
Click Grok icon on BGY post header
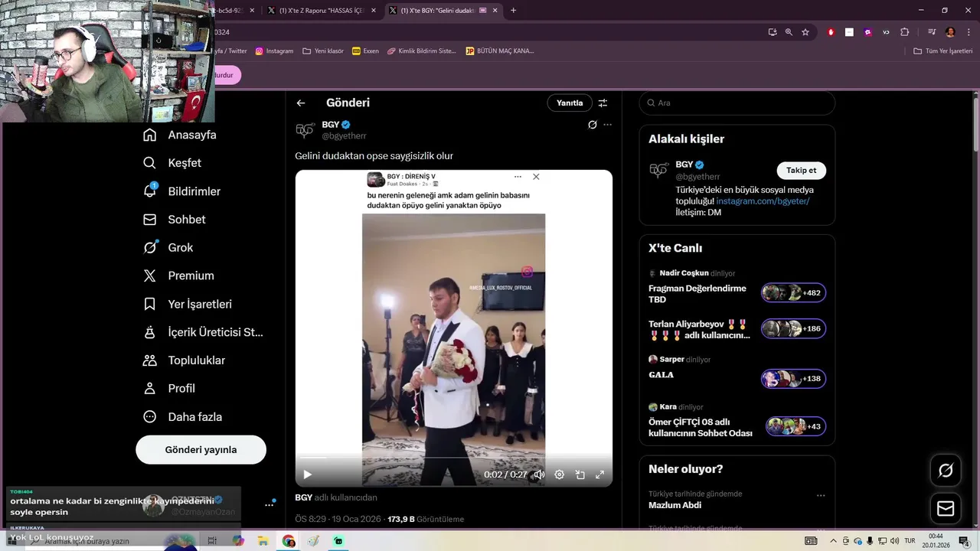(x=592, y=125)
